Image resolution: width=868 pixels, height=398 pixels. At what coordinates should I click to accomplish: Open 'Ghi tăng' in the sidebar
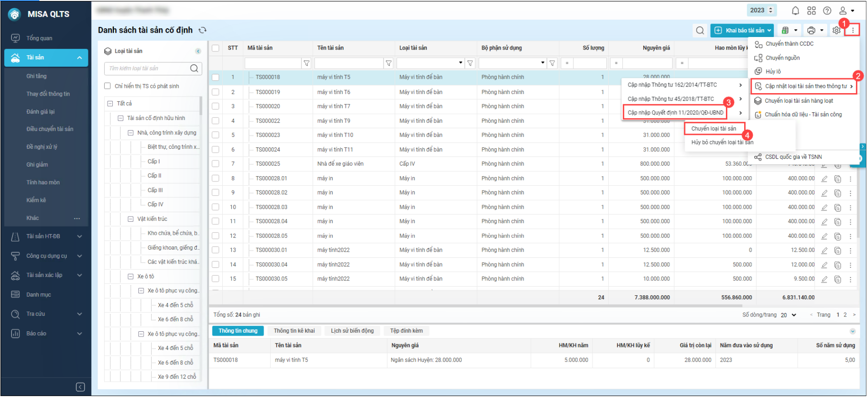36,76
